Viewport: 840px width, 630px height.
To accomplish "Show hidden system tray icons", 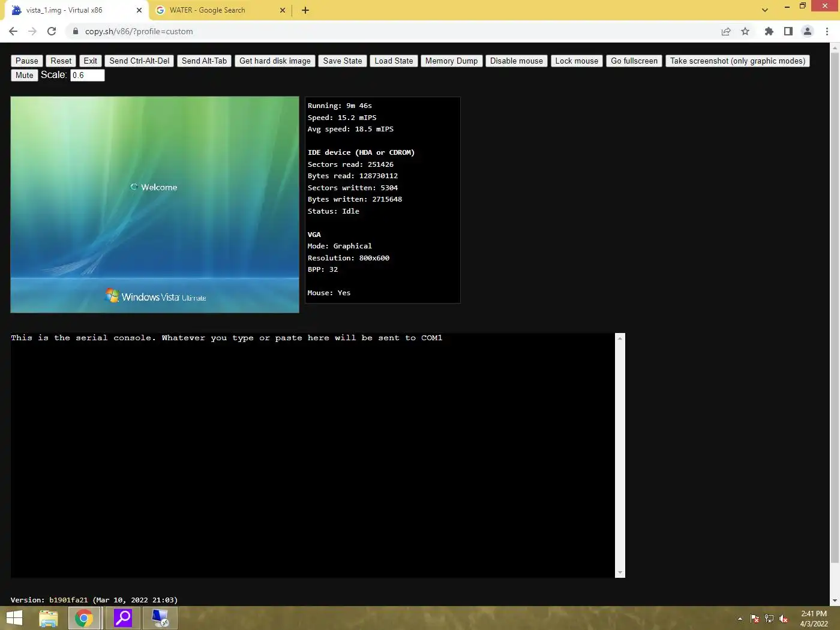I will click(x=740, y=619).
